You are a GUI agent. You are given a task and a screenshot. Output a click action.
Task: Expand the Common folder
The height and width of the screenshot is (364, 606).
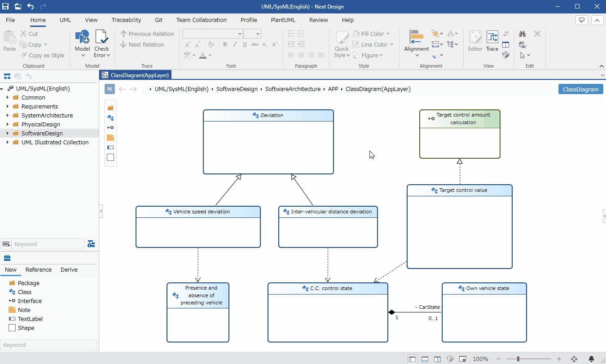[x=8, y=97]
